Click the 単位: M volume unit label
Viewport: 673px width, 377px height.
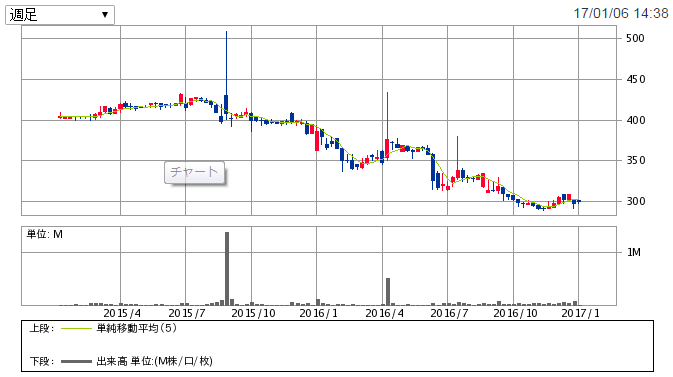45,234
